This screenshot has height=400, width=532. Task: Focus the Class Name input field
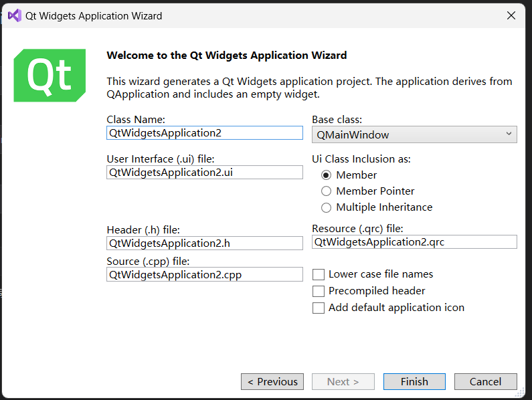(x=205, y=132)
